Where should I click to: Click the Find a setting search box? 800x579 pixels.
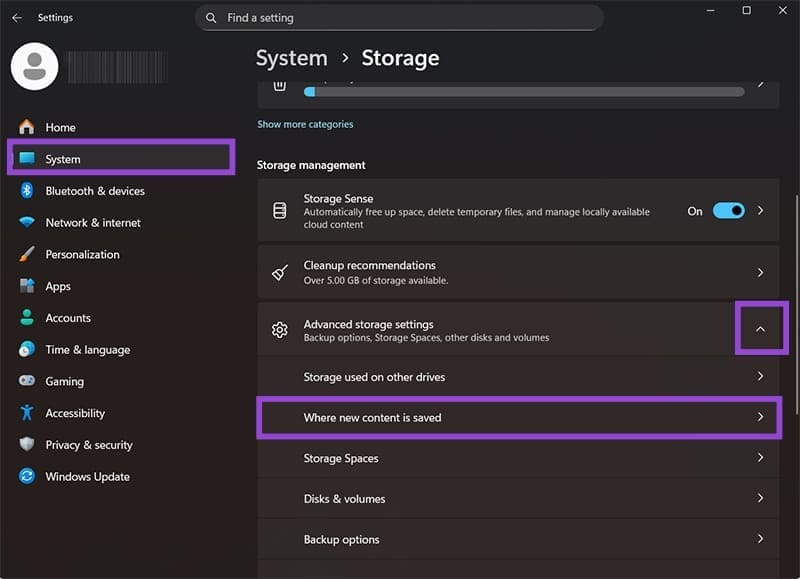[x=400, y=18]
